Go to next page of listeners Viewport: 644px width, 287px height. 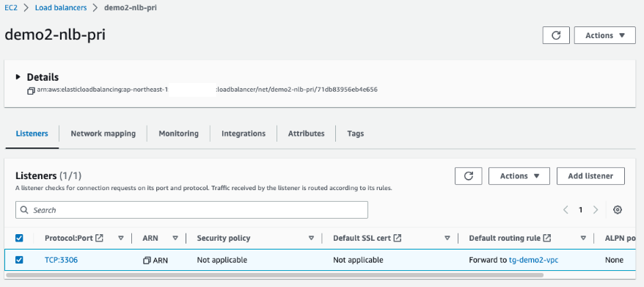click(596, 210)
